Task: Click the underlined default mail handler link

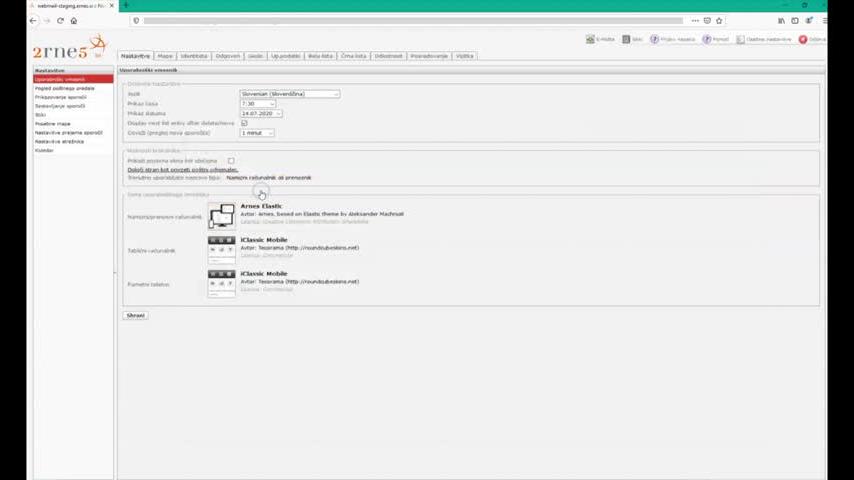Action: coord(182,169)
